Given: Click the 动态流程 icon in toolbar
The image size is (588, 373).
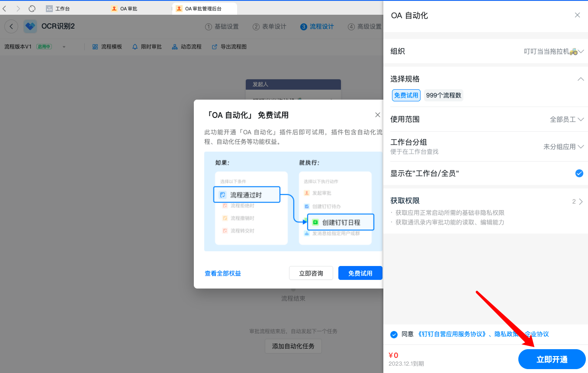Looking at the screenshot, I should 175,47.
